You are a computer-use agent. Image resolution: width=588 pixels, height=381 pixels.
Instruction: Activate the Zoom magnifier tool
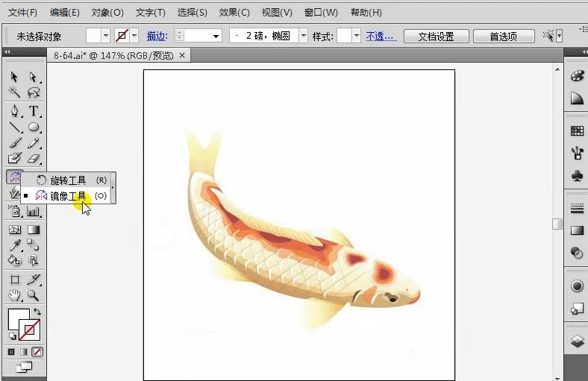34,295
